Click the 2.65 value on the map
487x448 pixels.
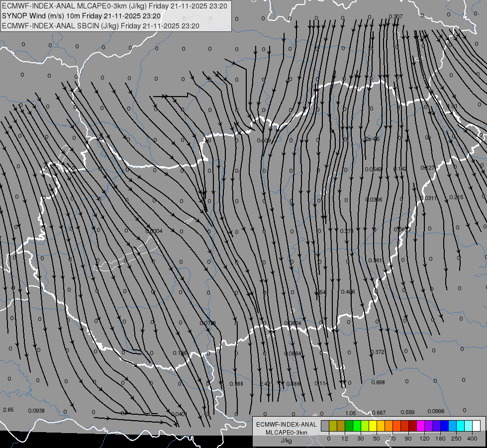(x=8, y=410)
